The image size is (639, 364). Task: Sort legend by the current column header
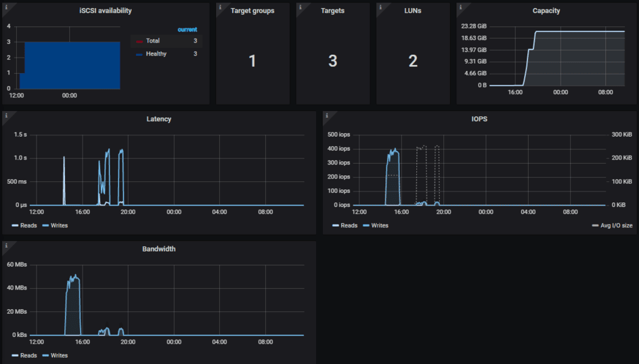pos(187,30)
